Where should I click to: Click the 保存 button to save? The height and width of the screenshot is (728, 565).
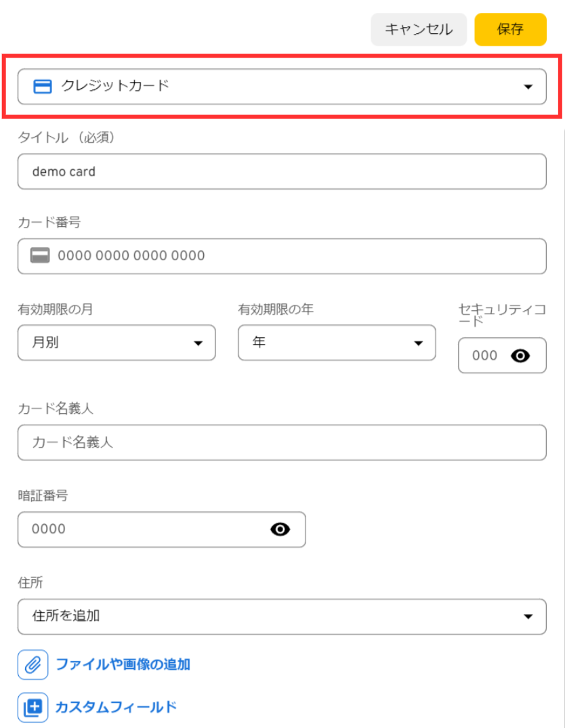[x=510, y=29]
